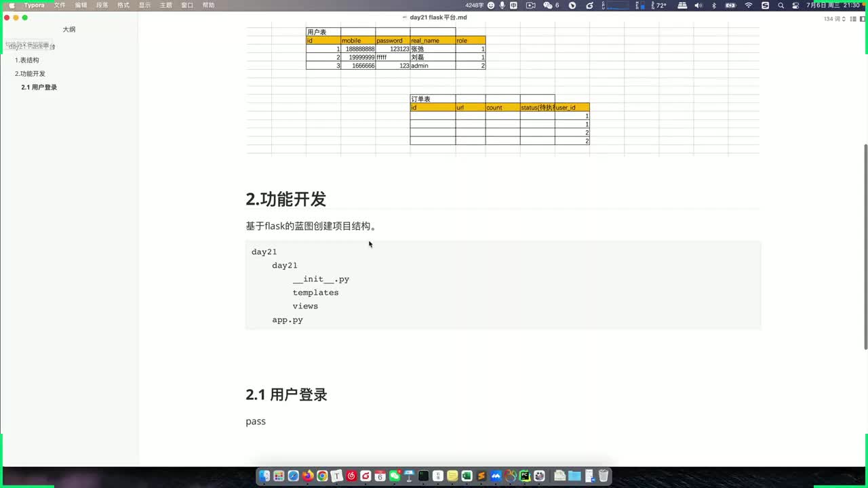Open the 窗口 menu

click(187, 5)
